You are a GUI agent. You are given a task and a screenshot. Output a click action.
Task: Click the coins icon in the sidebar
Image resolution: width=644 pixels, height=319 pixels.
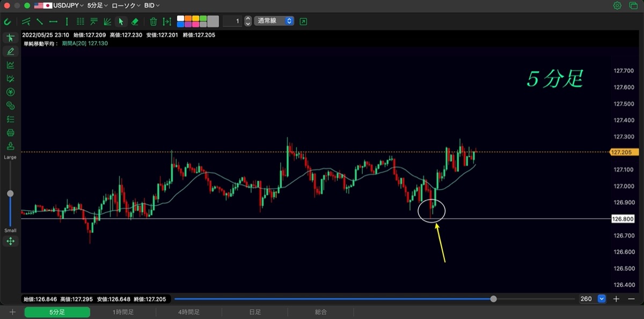10,106
